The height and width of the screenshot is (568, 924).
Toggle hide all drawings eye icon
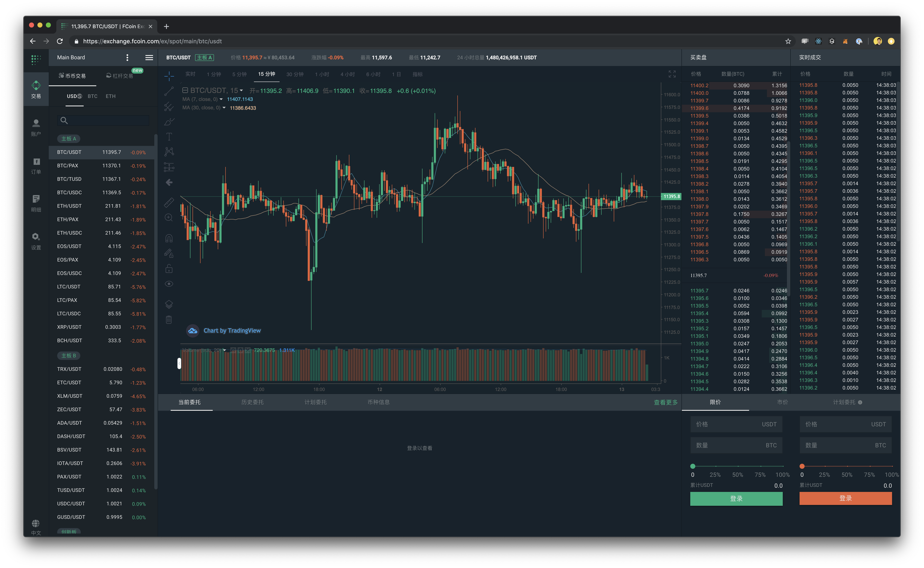coord(169,284)
